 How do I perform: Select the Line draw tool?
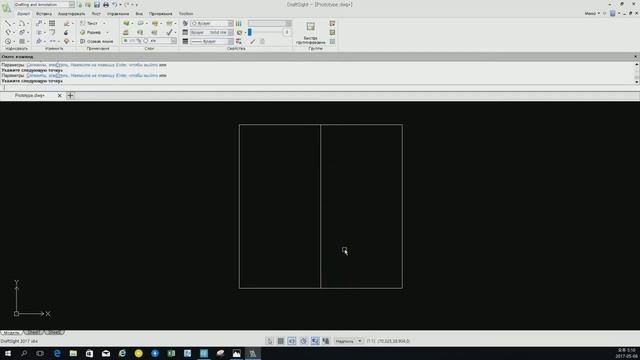[8, 23]
